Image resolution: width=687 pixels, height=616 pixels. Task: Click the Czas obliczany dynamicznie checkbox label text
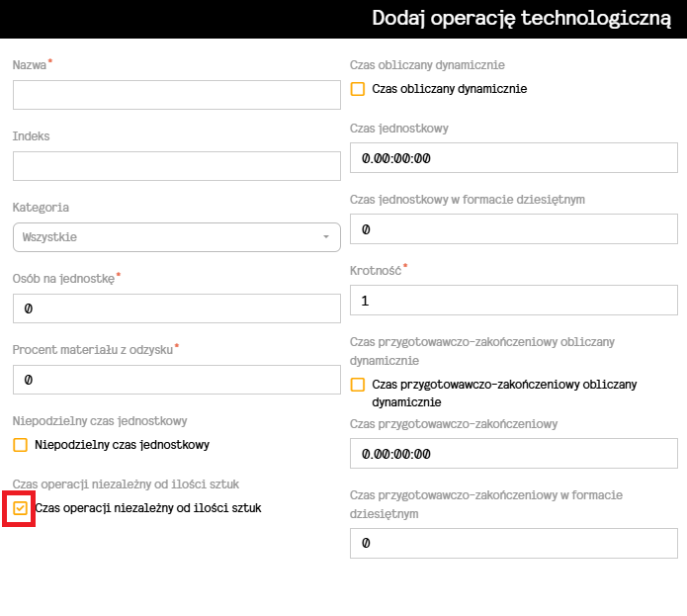(x=449, y=89)
